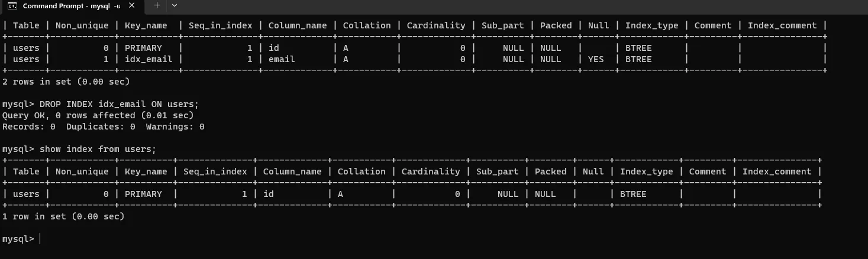Close the Command Prompt mysql tab
Image resolution: width=868 pixels, height=259 pixels.
click(x=131, y=5)
